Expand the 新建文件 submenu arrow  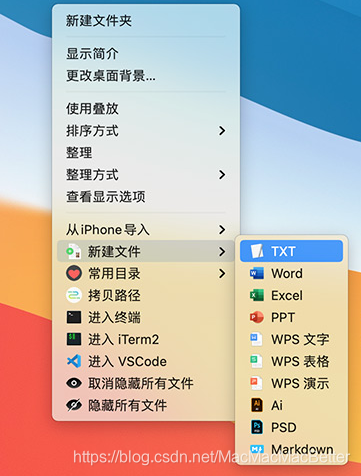(222, 251)
